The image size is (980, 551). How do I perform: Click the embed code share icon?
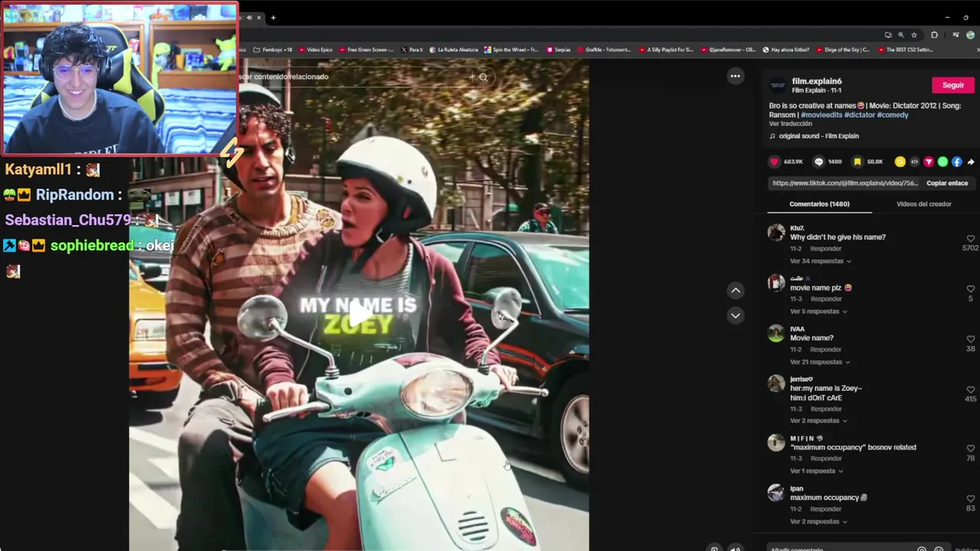click(914, 161)
